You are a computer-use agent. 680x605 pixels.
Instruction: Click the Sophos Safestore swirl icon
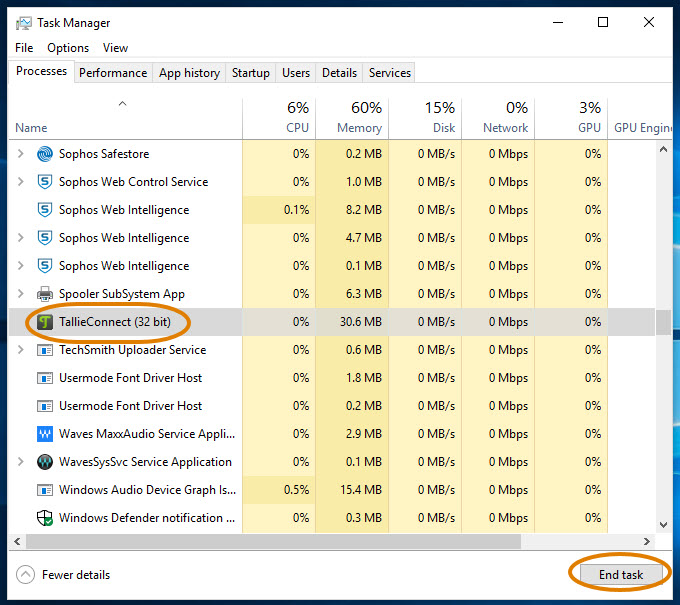45,154
